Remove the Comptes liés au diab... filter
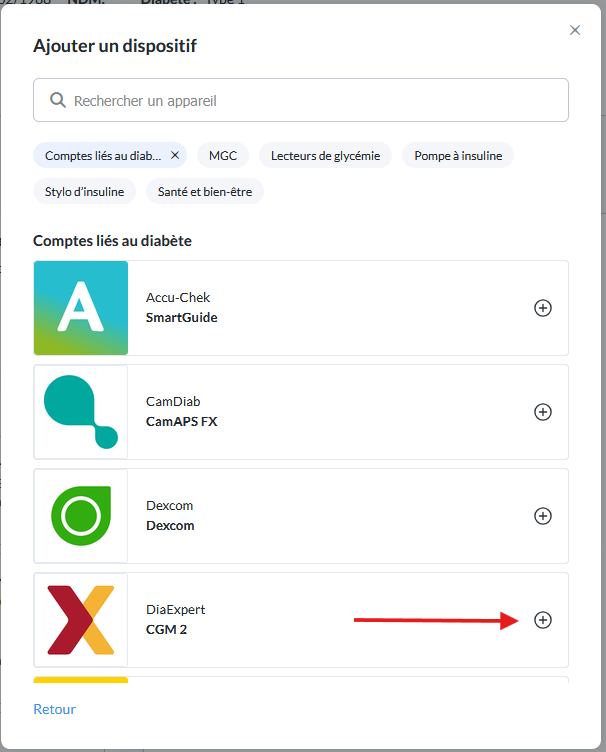 (175, 155)
